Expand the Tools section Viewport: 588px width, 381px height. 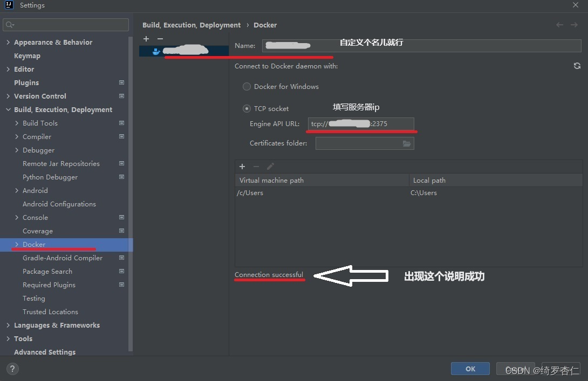(x=8, y=338)
